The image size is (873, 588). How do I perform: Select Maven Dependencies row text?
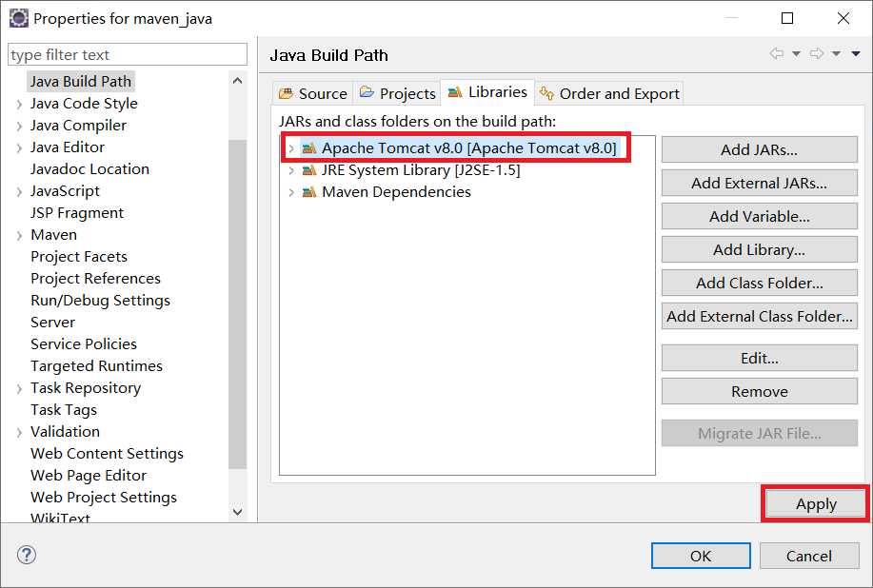[396, 192]
